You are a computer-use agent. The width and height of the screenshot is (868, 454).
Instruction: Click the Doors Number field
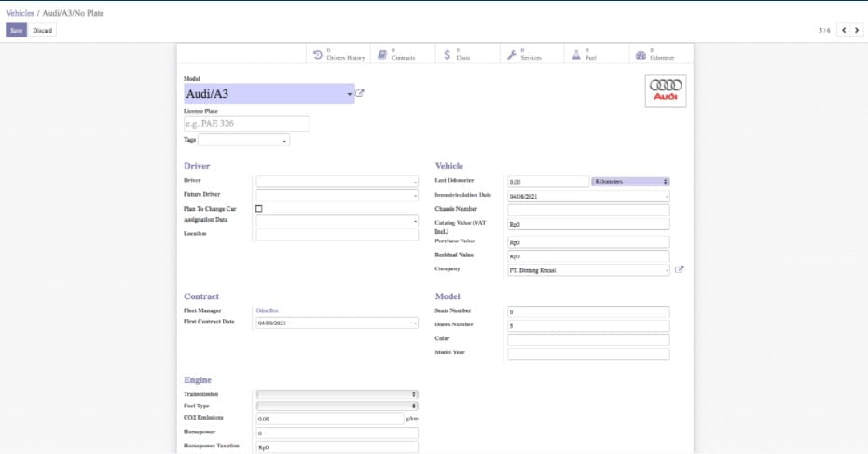[x=588, y=326]
